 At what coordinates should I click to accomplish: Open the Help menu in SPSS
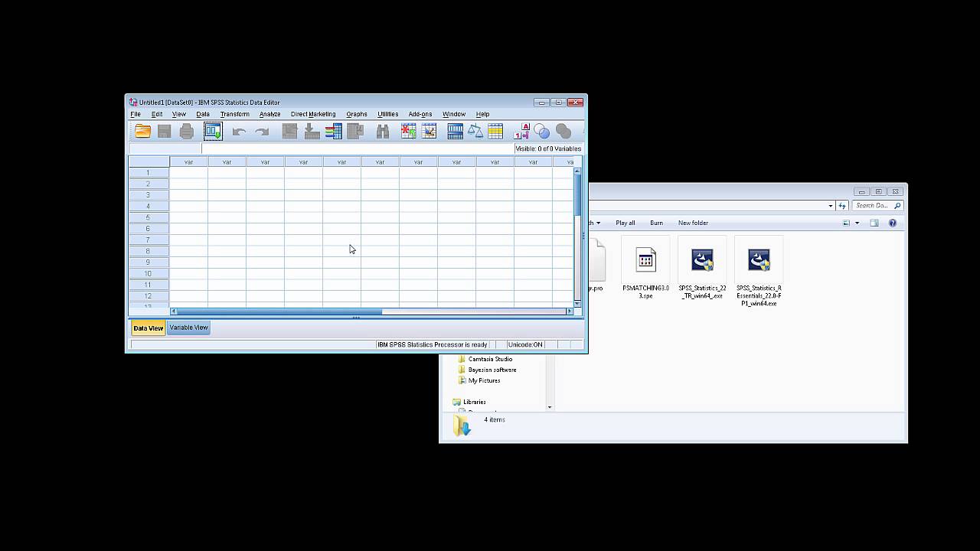pyautogui.click(x=482, y=114)
